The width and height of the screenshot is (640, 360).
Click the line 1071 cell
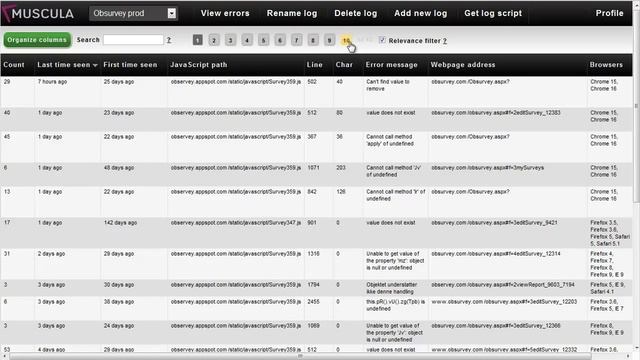(x=313, y=168)
